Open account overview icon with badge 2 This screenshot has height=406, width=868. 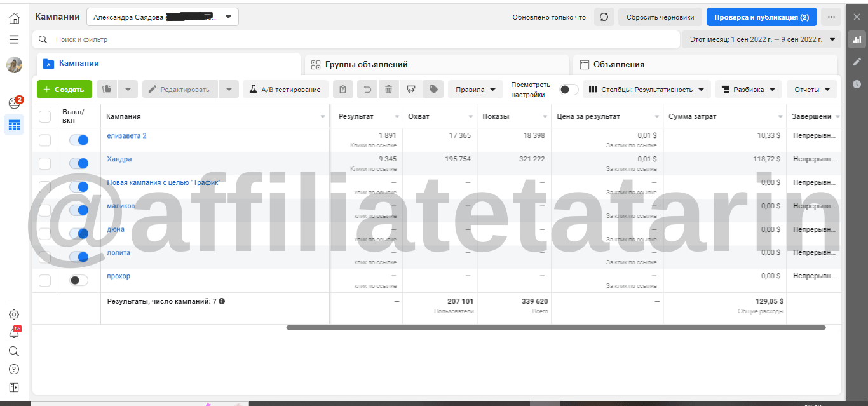coord(14,103)
